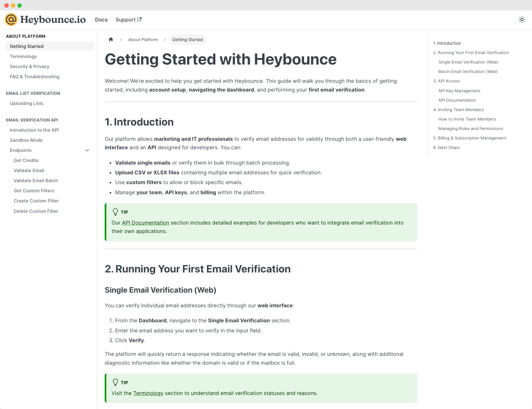Jump to 3. API Access section
Screen dimensions: 532x409
click(x=447, y=81)
